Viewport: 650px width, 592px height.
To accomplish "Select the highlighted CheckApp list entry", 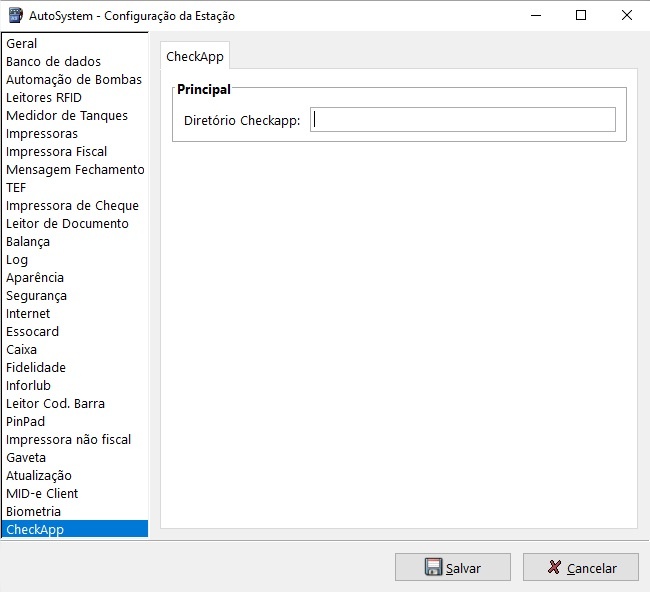I will point(75,529).
